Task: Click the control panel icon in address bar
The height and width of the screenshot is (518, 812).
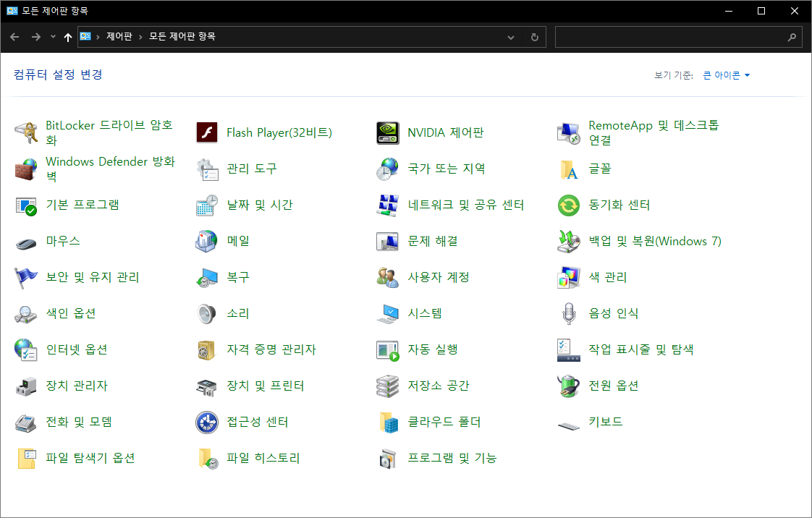Action: pyautogui.click(x=85, y=36)
